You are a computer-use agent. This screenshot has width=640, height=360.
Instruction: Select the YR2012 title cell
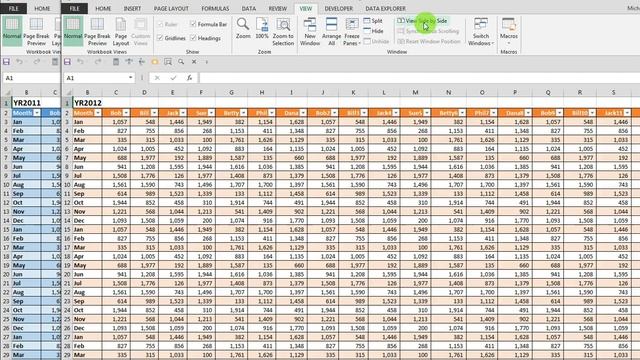coord(87,103)
